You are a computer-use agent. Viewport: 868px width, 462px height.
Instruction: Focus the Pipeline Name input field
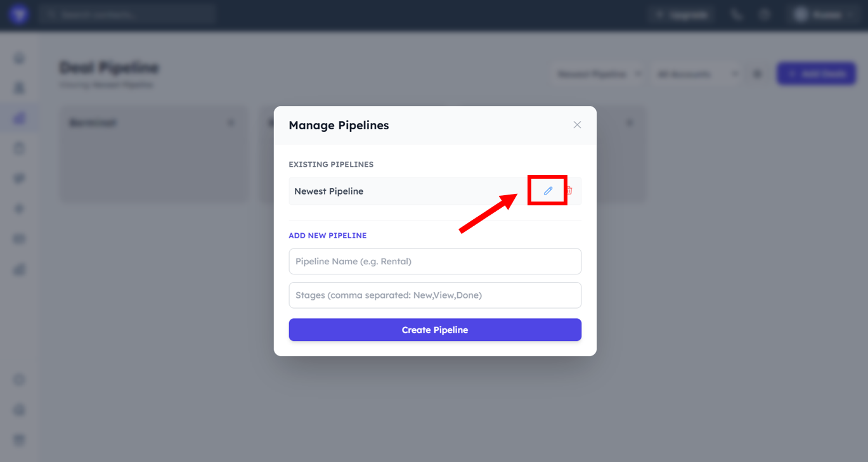click(435, 261)
